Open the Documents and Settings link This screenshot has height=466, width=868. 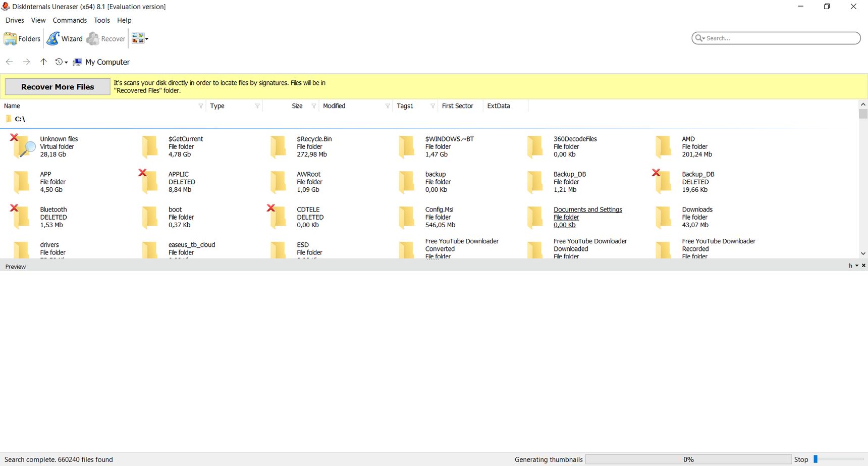[x=588, y=210]
